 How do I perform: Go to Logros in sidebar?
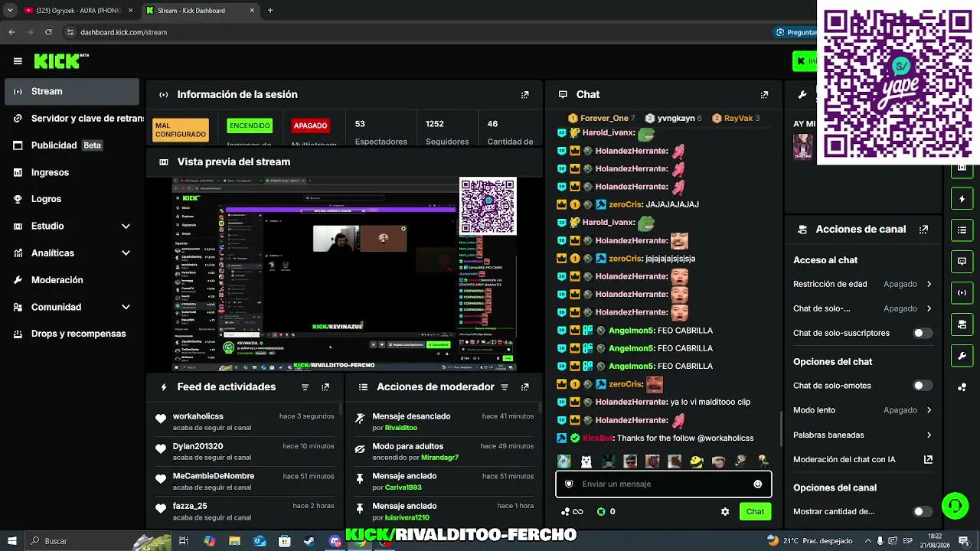click(x=71, y=199)
